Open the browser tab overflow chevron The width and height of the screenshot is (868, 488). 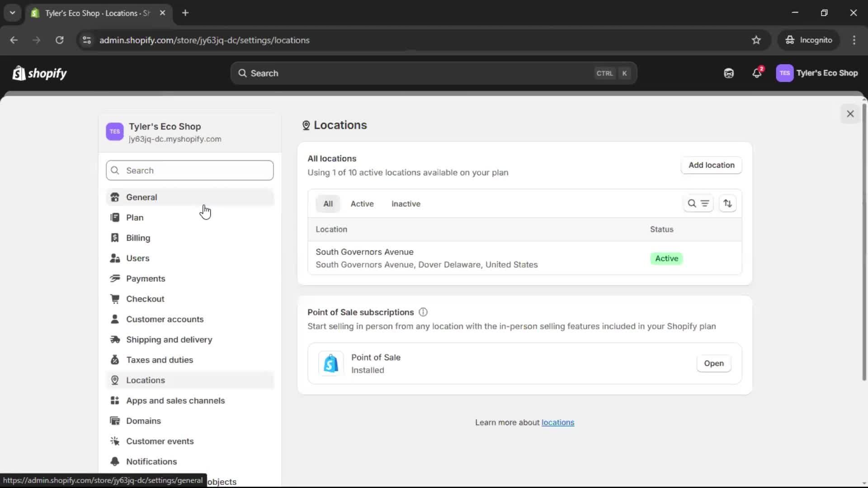coord(12,13)
